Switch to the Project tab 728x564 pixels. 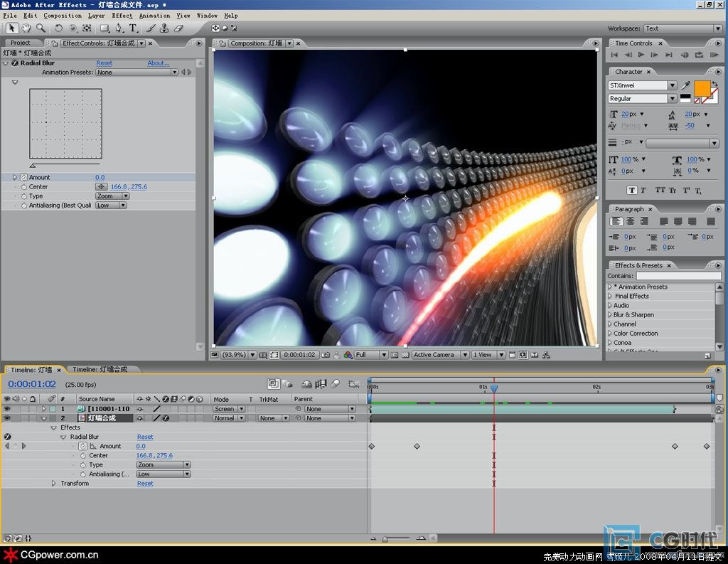click(x=21, y=43)
